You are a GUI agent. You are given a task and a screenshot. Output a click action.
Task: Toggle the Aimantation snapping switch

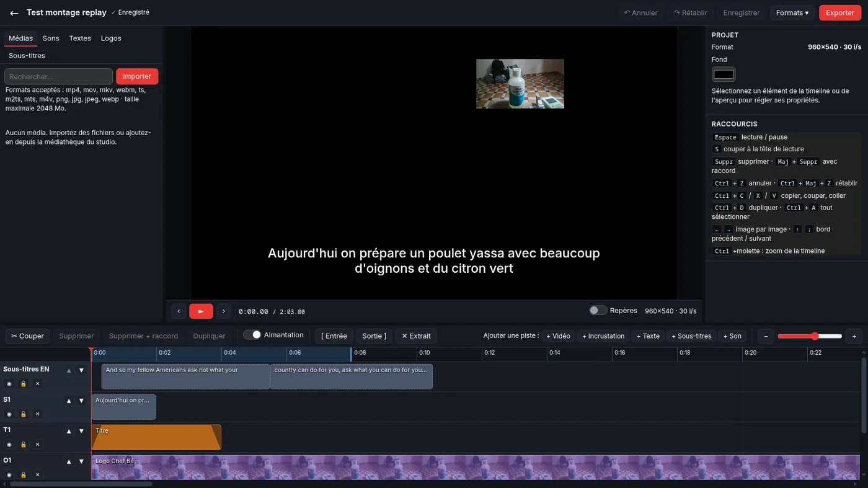pyautogui.click(x=252, y=335)
